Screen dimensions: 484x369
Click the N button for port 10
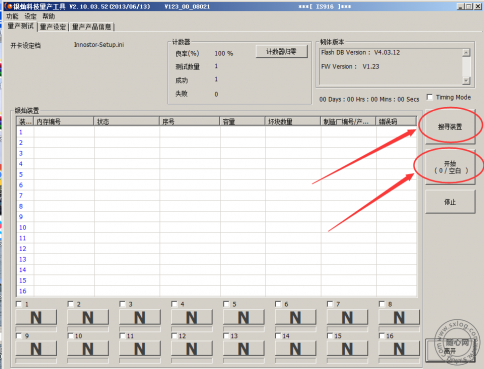(x=88, y=349)
